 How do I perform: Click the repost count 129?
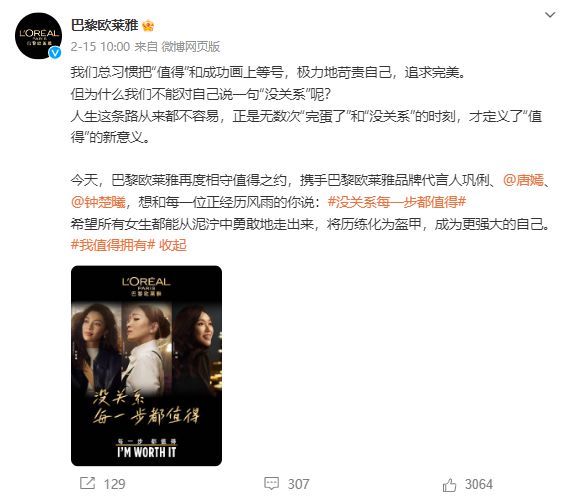coord(114,484)
